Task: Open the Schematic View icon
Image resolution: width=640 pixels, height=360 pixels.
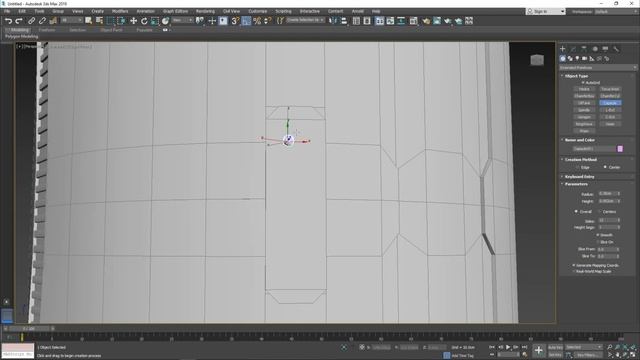Action: pos(401,21)
